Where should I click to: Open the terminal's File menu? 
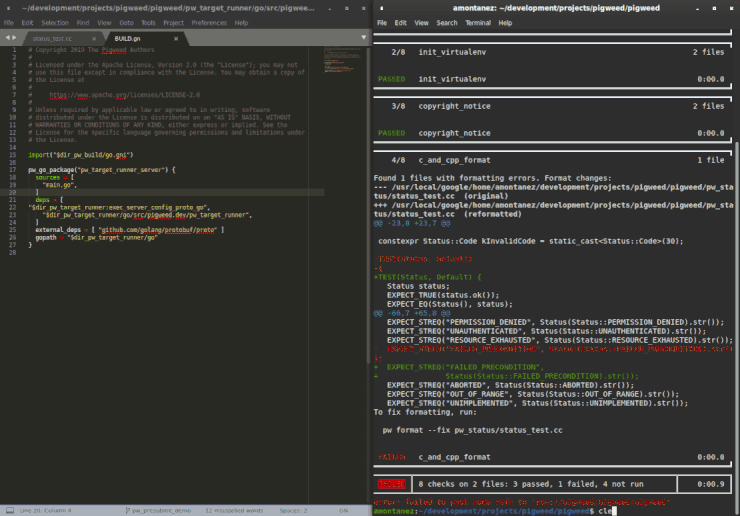382,23
